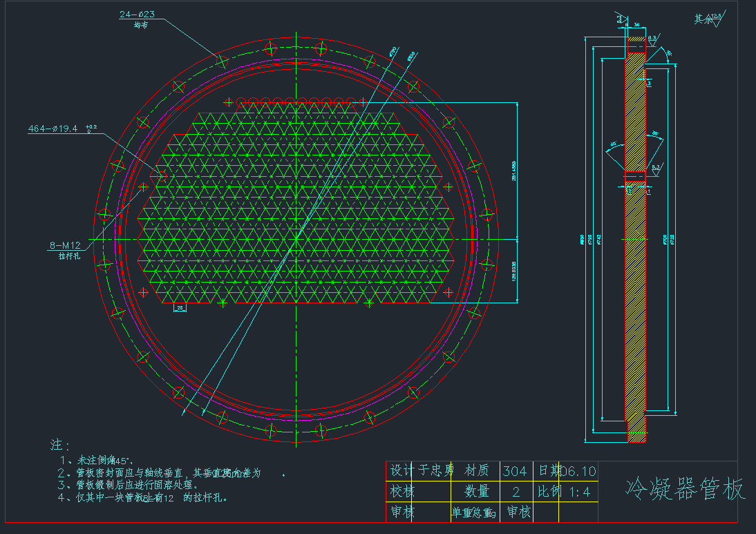Image resolution: width=756 pixels, height=534 pixels.
Task: Click the 校核 cell in the title block
Action: (x=403, y=492)
